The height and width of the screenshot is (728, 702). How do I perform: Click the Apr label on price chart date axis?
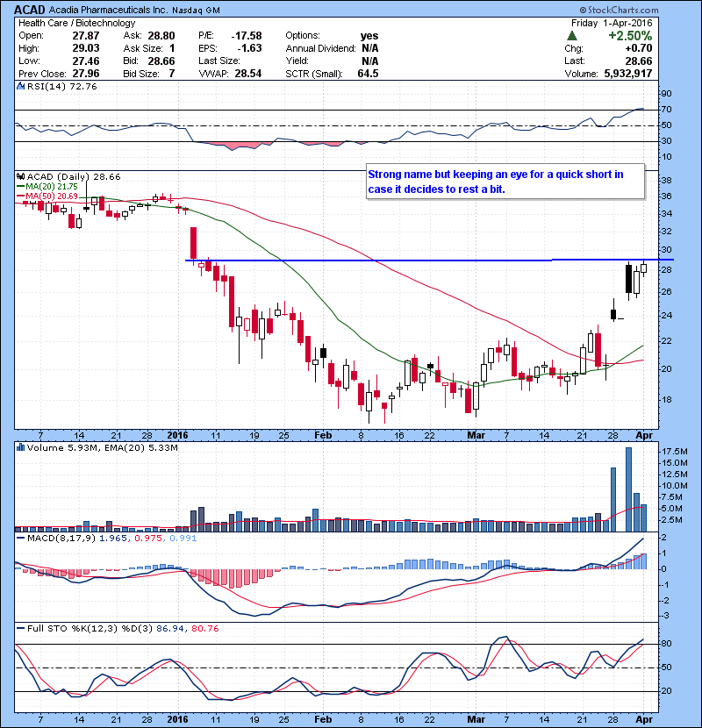pos(644,436)
